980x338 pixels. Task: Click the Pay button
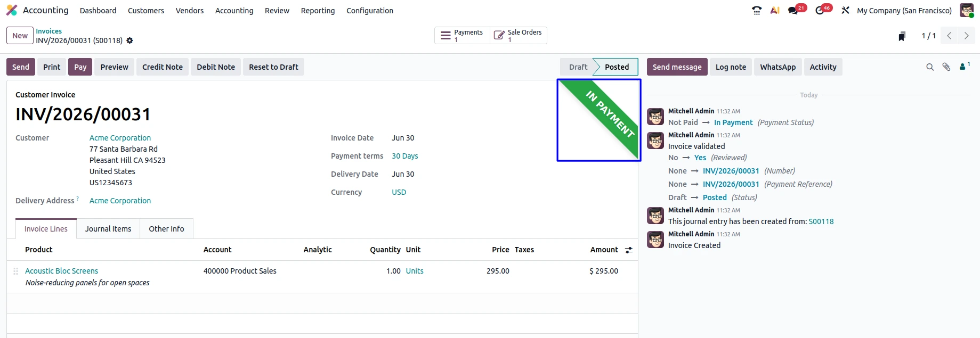pos(80,67)
